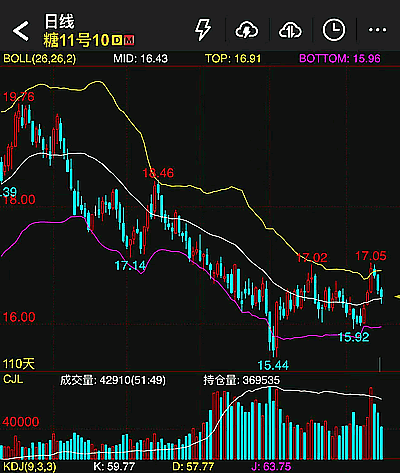
Task: Tap the 110天 range label
Action: pyautogui.click(x=19, y=363)
